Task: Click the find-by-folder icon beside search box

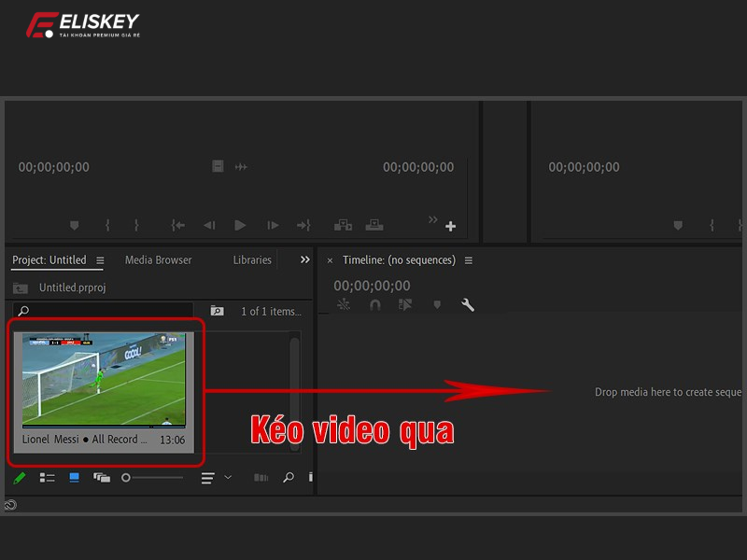Action: click(217, 311)
